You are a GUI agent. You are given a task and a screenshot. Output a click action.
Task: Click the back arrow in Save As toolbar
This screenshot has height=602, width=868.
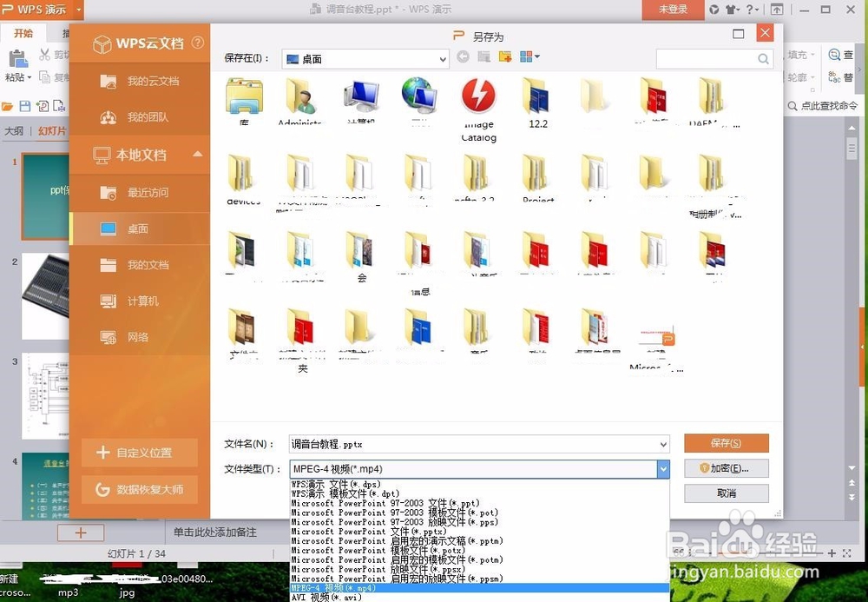[463, 56]
